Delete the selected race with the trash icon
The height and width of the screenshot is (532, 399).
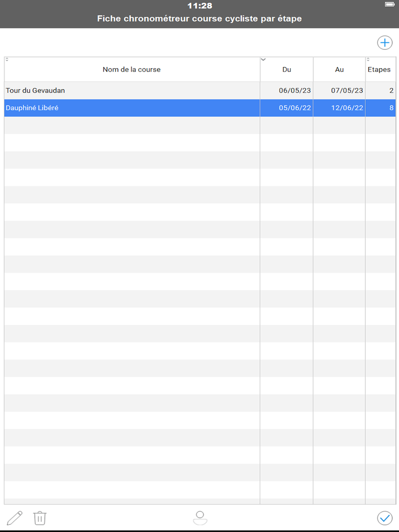(40, 518)
